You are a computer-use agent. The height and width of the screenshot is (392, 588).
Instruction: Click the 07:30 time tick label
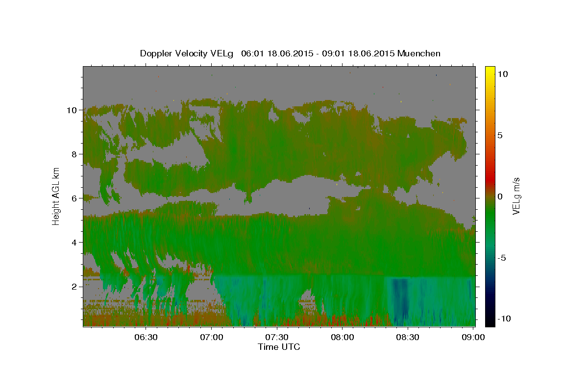coord(276,337)
